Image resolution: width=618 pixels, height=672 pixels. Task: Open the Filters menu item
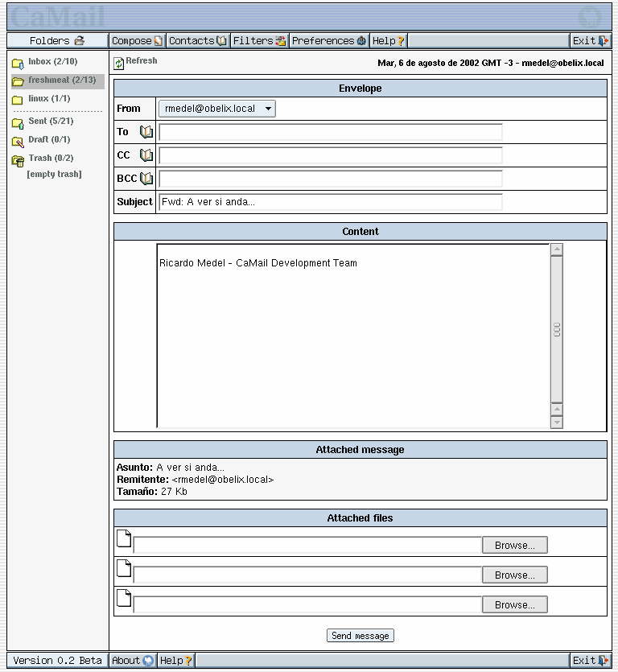coord(259,41)
